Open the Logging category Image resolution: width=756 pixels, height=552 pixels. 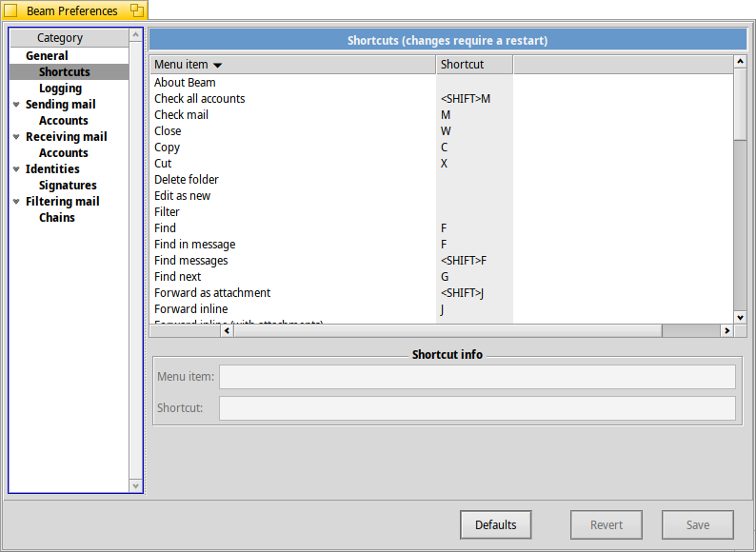tap(69, 89)
